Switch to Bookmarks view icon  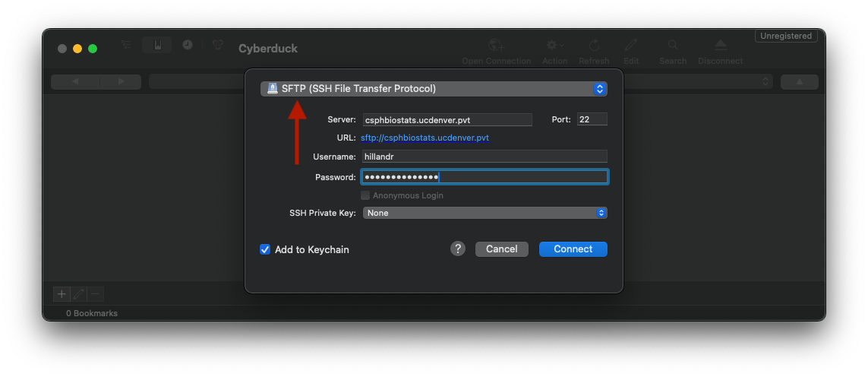[x=157, y=46]
